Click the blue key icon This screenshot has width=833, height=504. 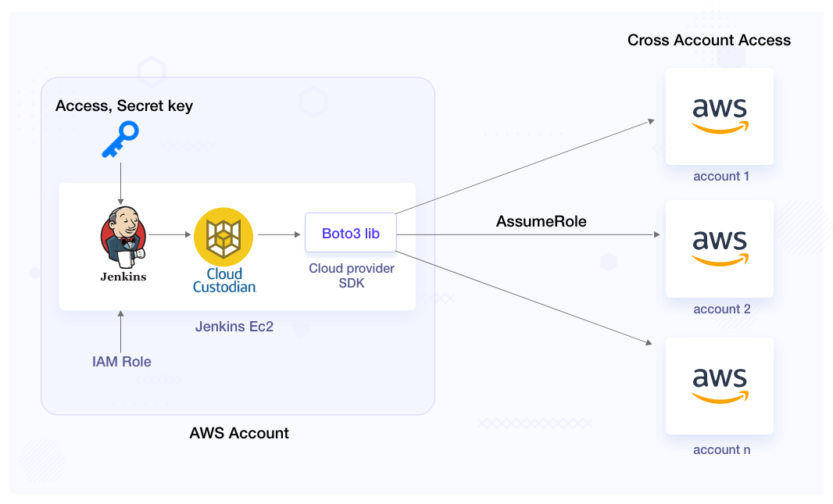point(120,140)
